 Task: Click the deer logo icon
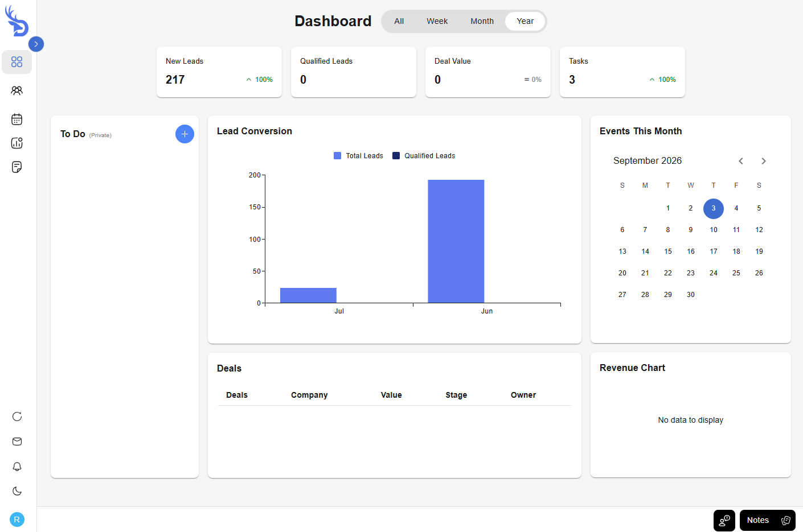click(x=17, y=20)
